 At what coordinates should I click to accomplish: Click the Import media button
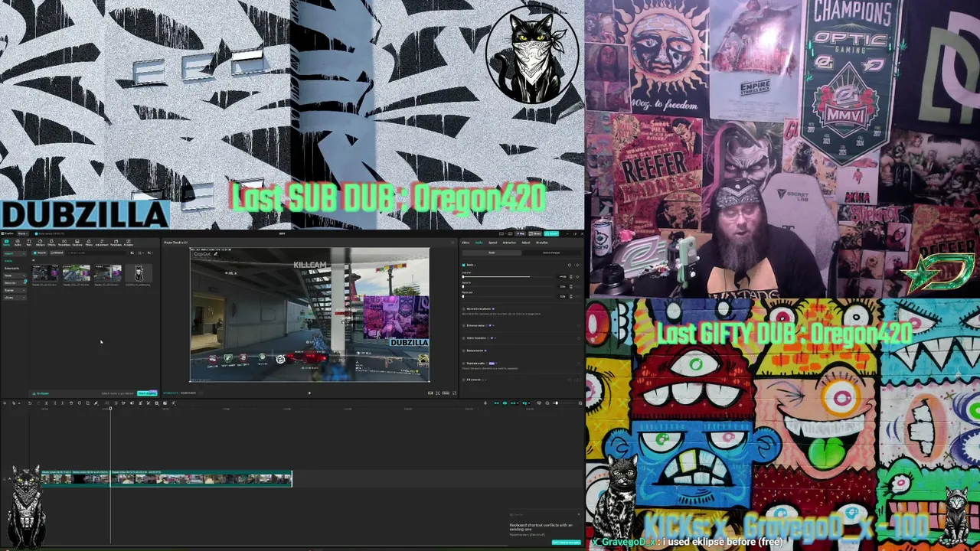(40, 253)
